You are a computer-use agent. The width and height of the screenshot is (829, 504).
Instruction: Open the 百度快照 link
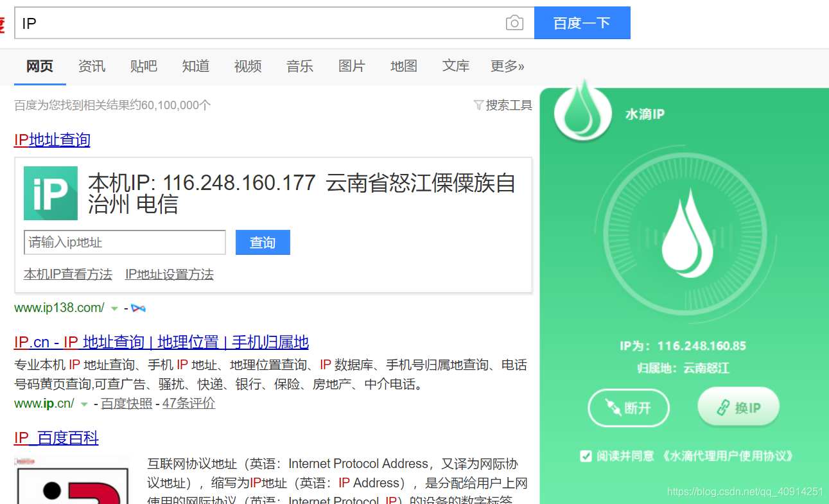127,404
